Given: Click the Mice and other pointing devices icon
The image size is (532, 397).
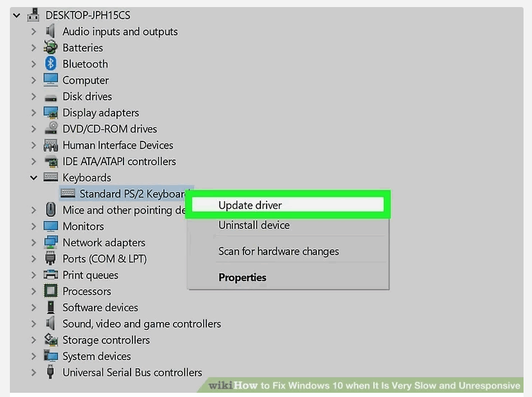Looking at the screenshot, I should click(51, 210).
